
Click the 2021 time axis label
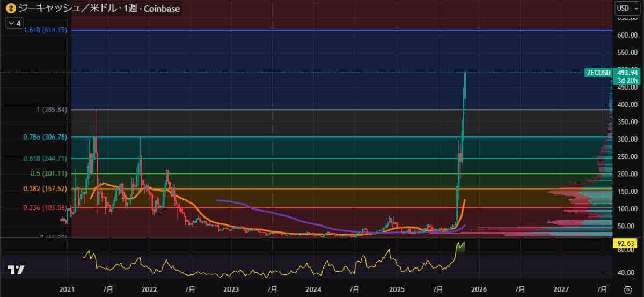pos(67,289)
